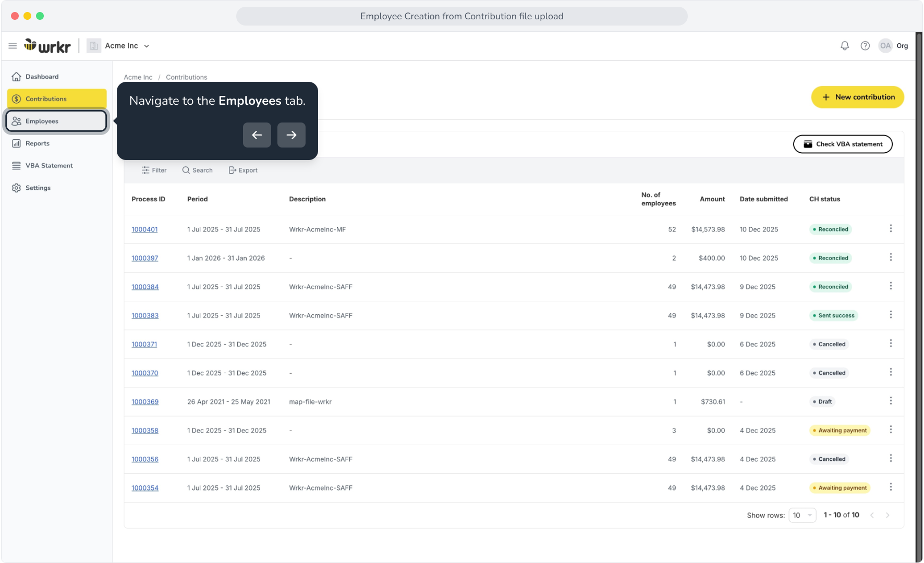Open the hamburger menu icon
This screenshot has width=924, height=563.
point(13,46)
